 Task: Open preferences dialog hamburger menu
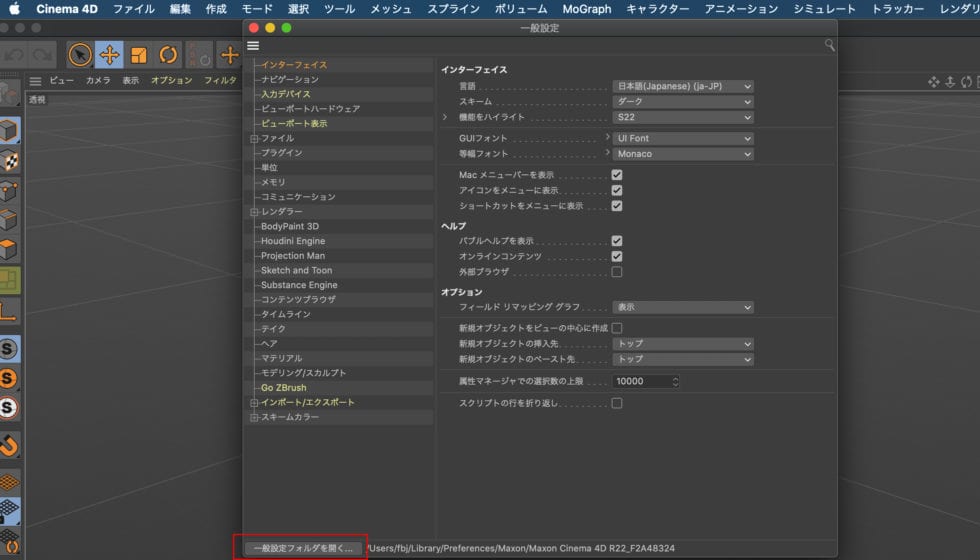253,46
